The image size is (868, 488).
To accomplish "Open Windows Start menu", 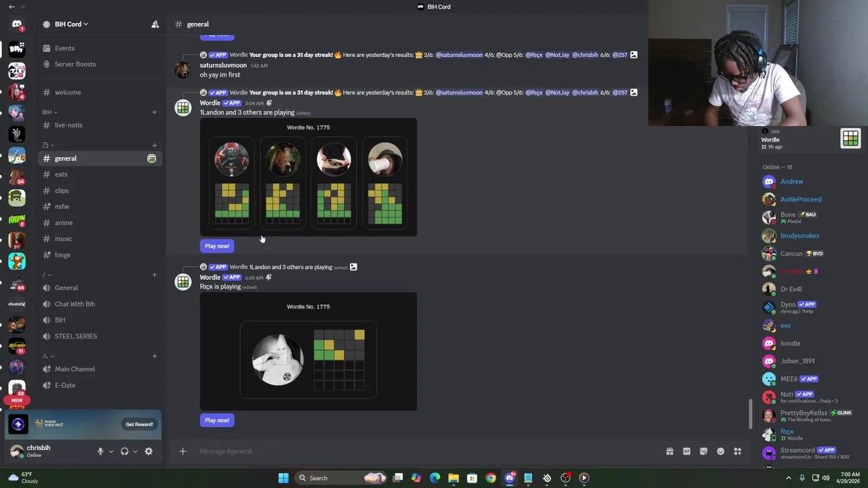I will coord(283,478).
